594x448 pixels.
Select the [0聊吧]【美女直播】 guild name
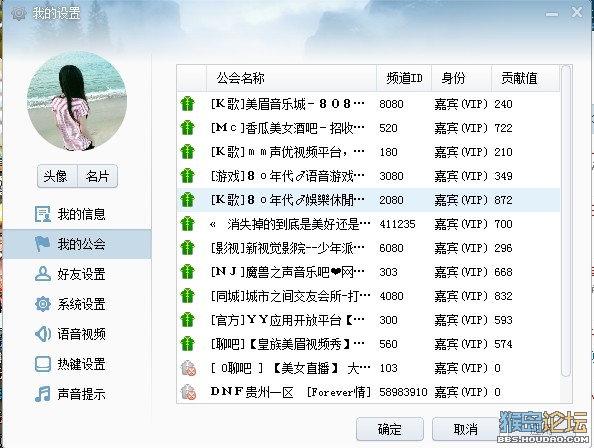pyautogui.click(x=290, y=368)
